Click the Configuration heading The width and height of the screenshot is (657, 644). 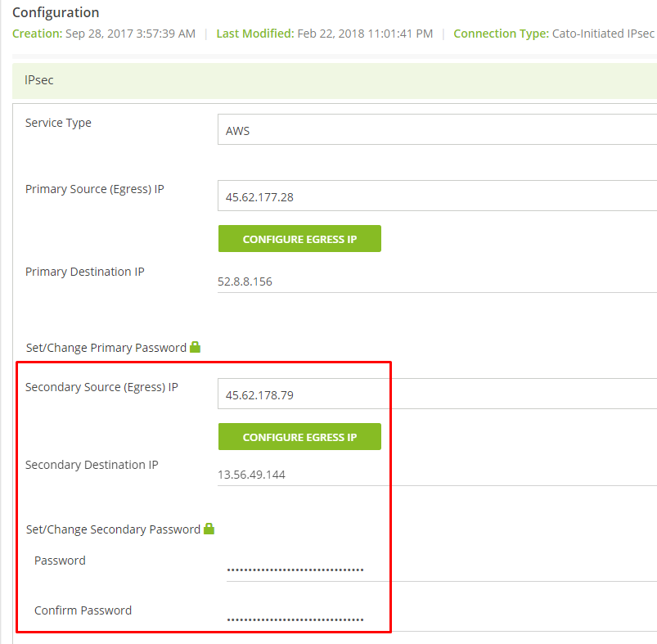pos(56,13)
